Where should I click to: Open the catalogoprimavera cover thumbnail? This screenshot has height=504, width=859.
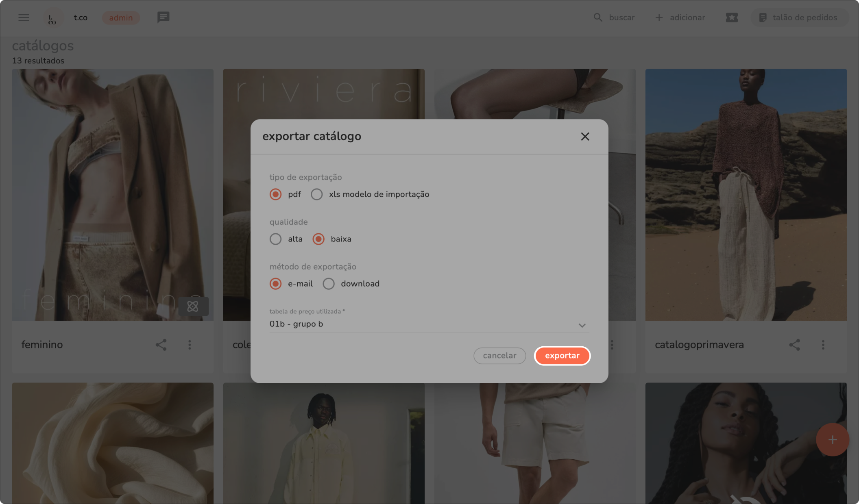pos(746,194)
